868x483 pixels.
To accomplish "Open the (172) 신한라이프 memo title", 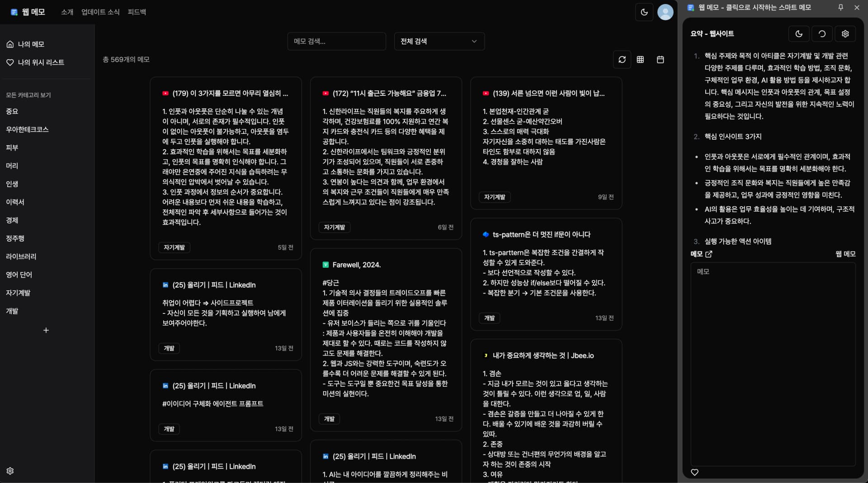I will [389, 93].
